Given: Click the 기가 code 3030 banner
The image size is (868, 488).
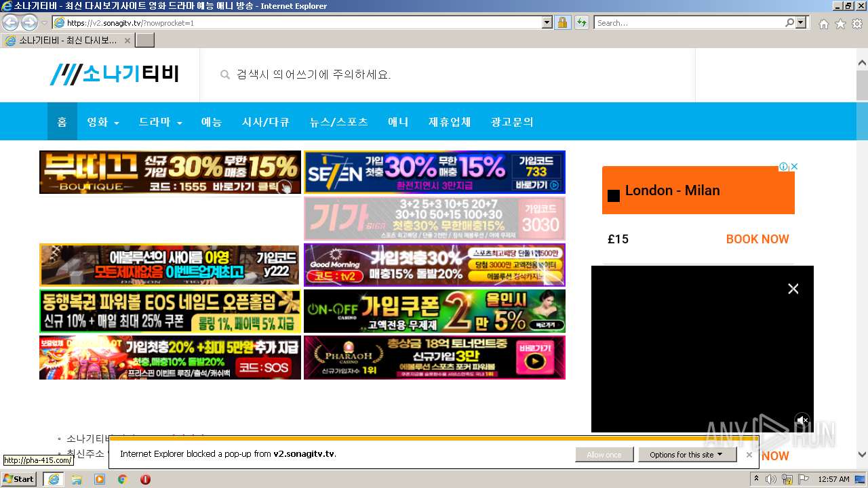Looking at the screenshot, I should point(435,218).
